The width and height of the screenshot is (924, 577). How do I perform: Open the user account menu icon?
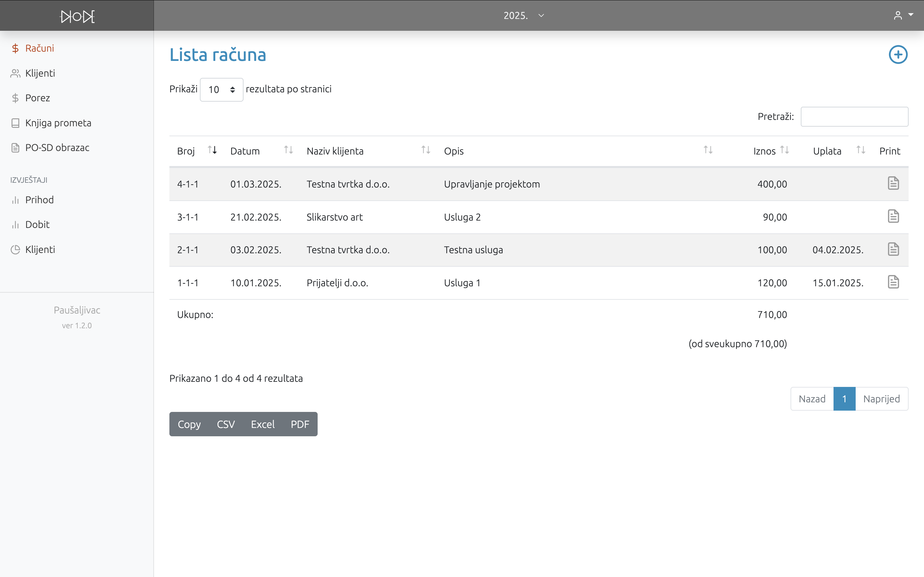pyautogui.click(x=903, y=15)
